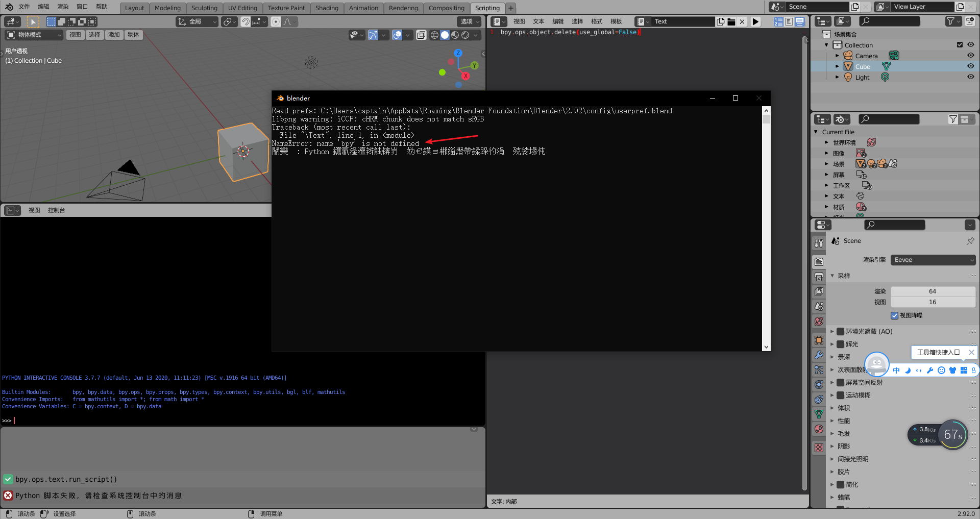This screenshot has height=519, width=980.
Task: Select the tweak cursor tool in viewport header
Action: click(33, 21)
